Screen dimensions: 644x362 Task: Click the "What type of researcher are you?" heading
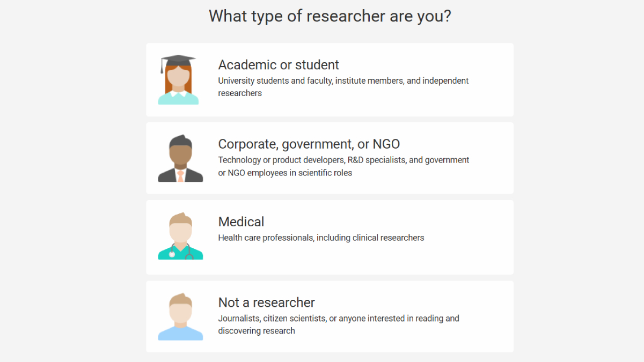click(330, 16)
